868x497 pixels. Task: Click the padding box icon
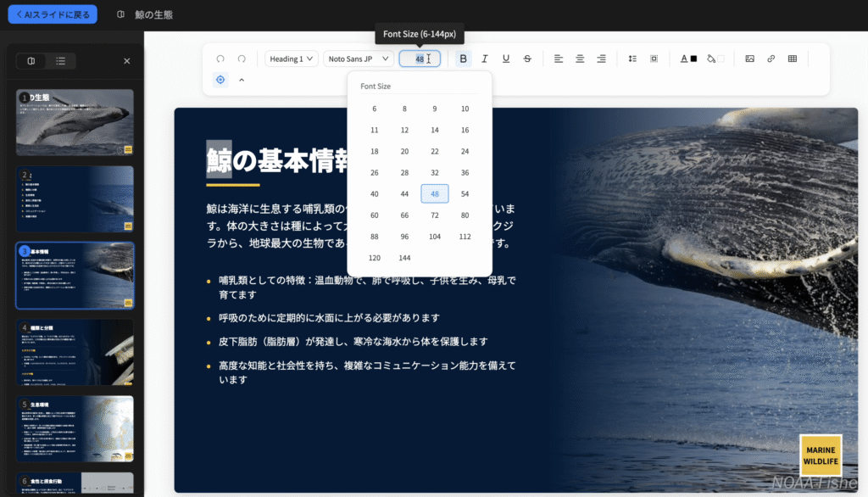654,59
